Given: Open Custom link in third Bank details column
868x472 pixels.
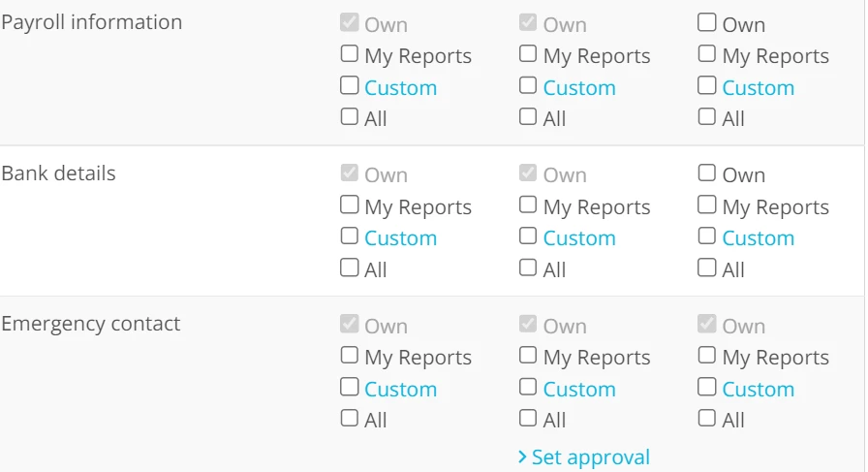Looking at the screenshot, I should [x=759, y=238].
